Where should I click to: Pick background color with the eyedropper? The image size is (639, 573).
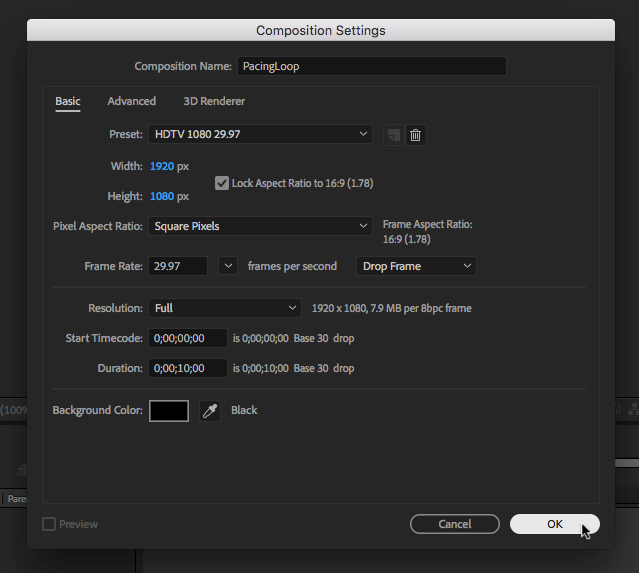pyautogui.click(x=209, y=411)
